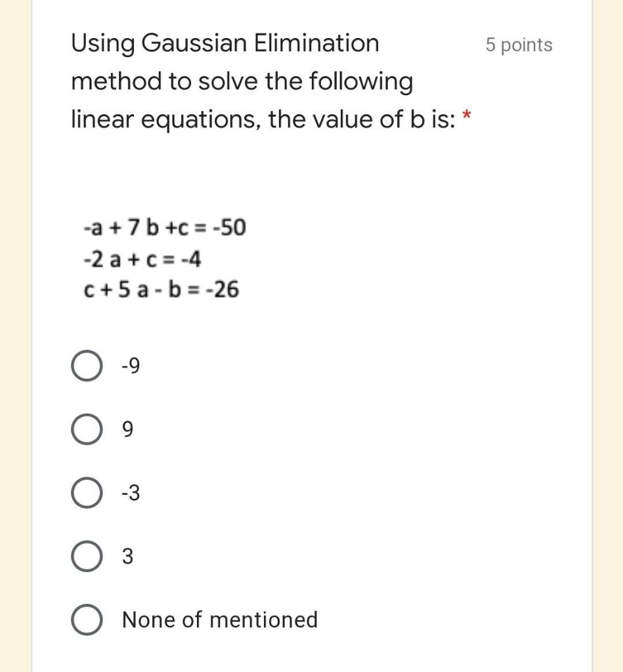Click the "None of mentioned" label text
Image resolution: width=623 pixels, height=672 pixels.
(220, 620)
